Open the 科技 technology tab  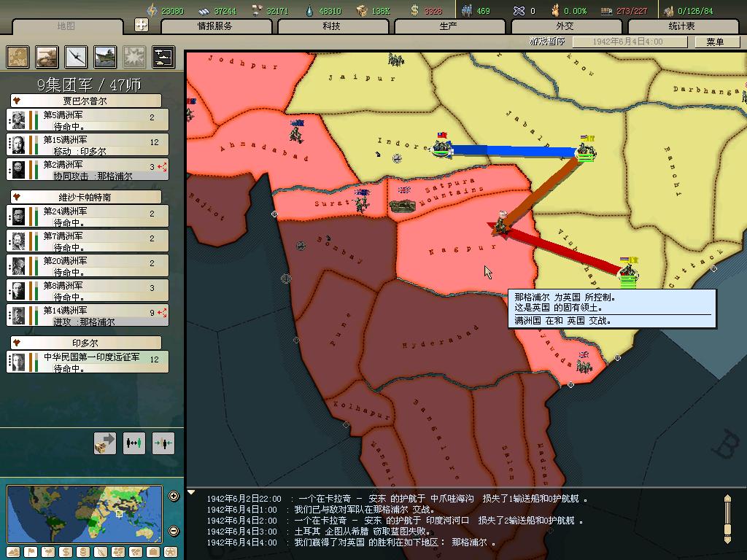[331, 26]
